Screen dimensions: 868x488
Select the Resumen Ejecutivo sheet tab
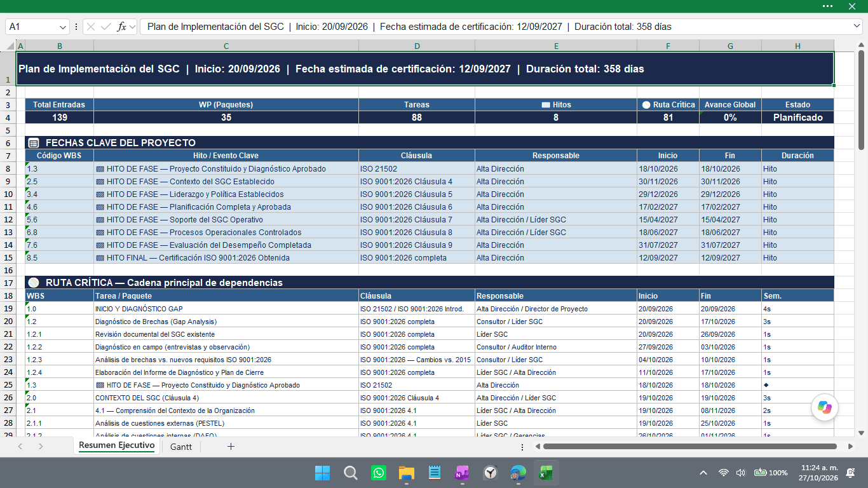pyautogui.click(x=116, y=446)
